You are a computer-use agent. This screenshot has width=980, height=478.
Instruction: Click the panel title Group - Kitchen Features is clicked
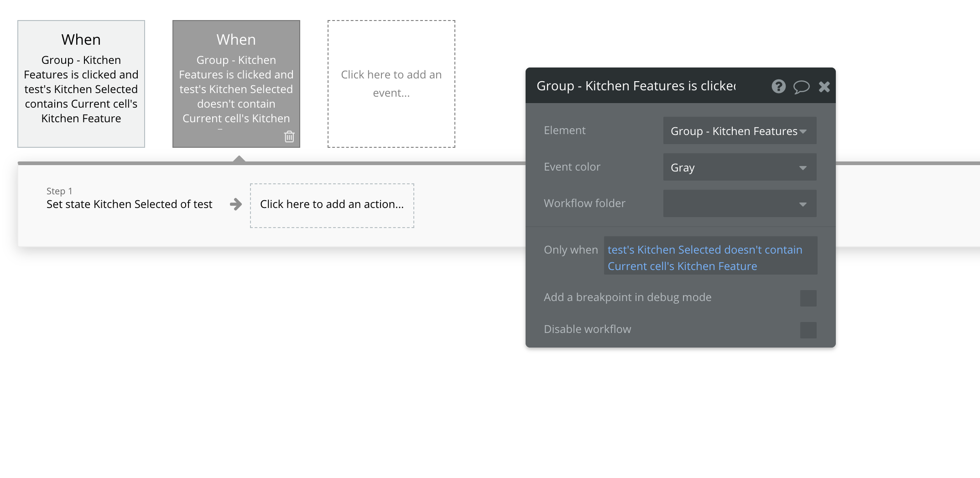[636, 86]
